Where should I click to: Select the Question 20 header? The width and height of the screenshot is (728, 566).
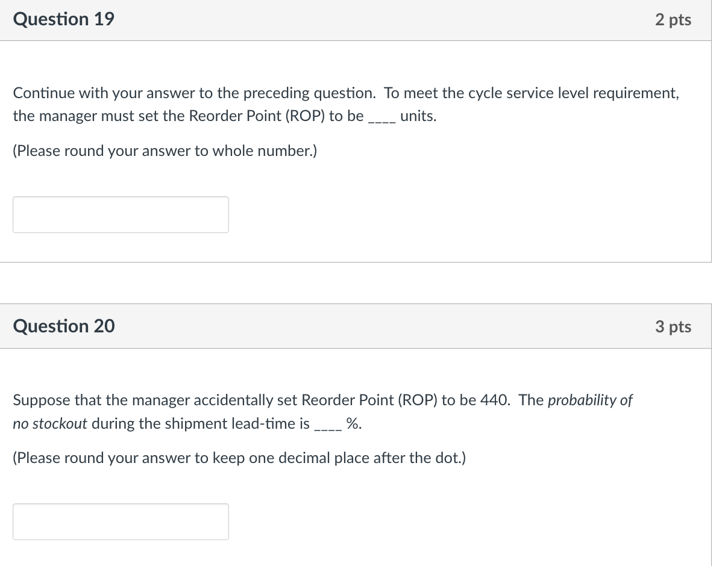point(63,326)
